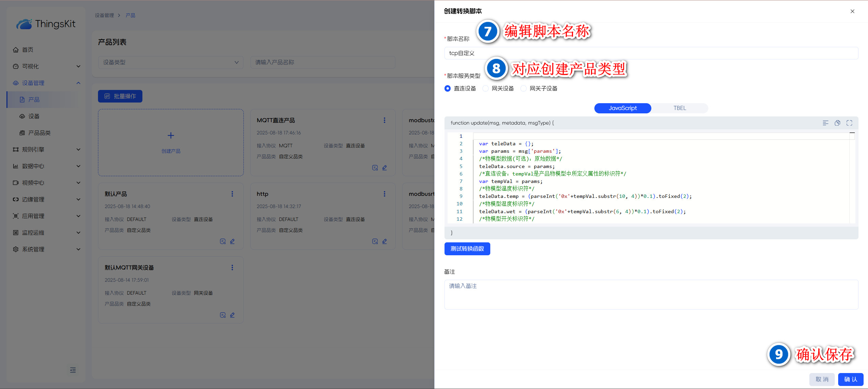Select the 网关设备 radio option
The image size is (868, 389).
point(486,89)
